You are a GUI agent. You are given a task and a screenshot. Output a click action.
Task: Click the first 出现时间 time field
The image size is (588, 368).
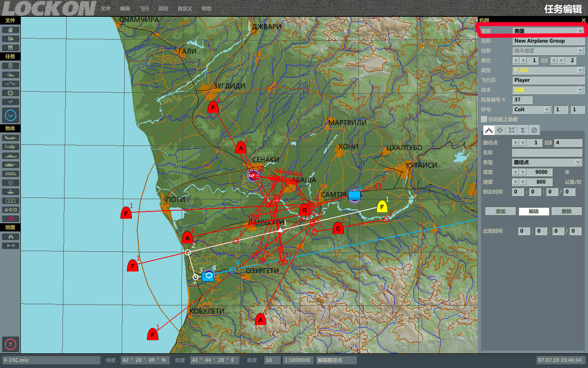pos(523,231)
